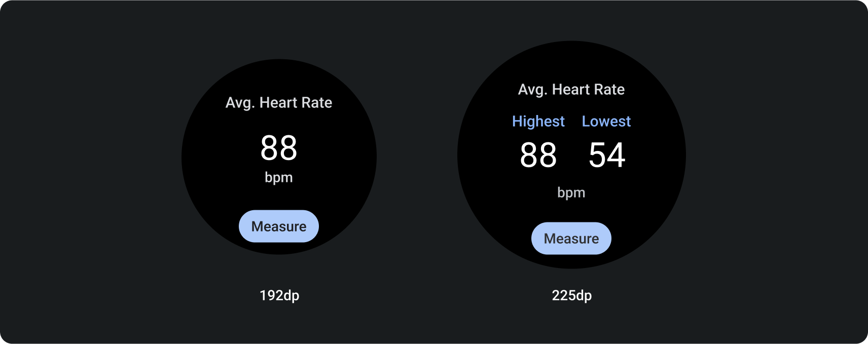Select the Highest label

point(538,122)
